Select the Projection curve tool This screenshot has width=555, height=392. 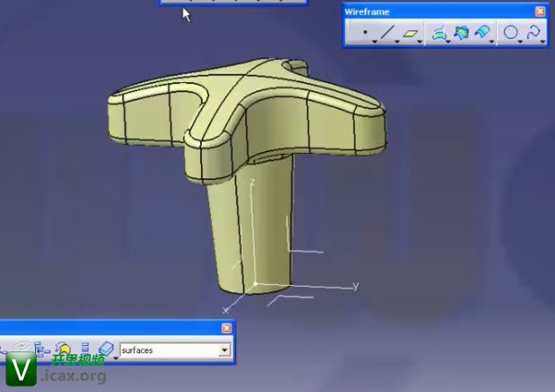(439, 33)
